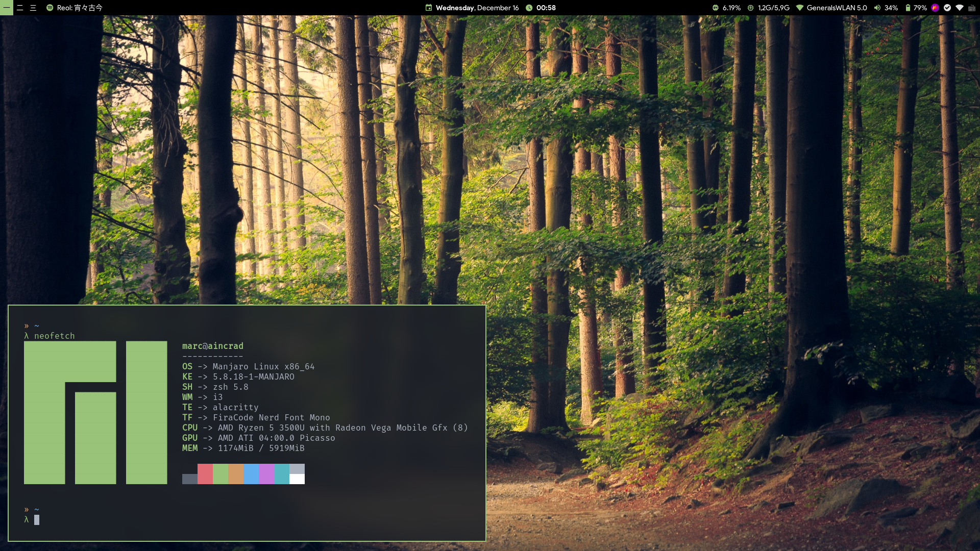Viewport: 980px width, 551px height.
Task: Click the volume speaker icon
Action: click(877, 8)
